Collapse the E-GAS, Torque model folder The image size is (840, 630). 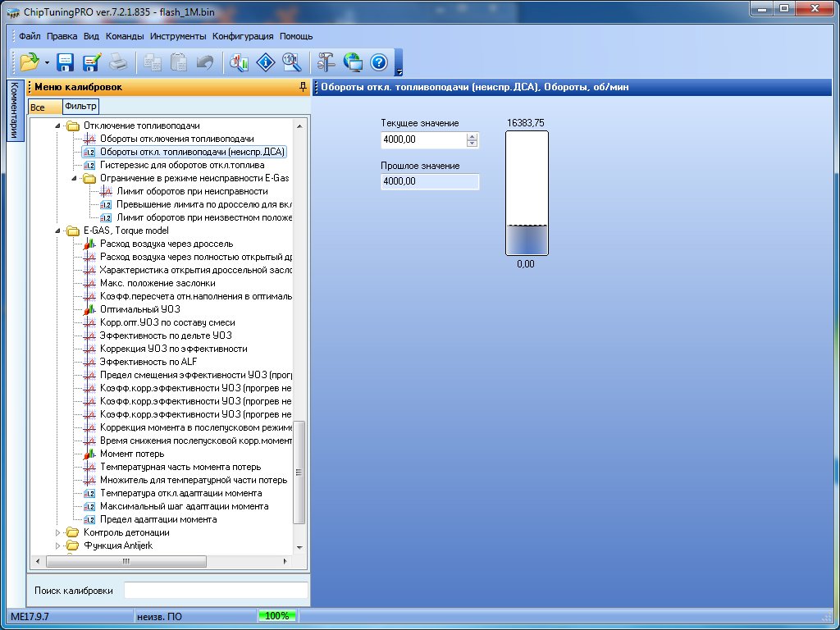[58, 231]
